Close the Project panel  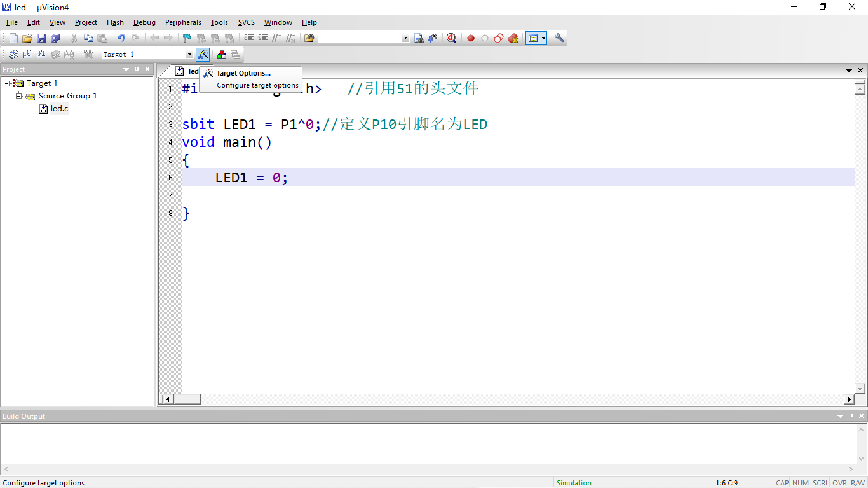(x=147, y=69)
